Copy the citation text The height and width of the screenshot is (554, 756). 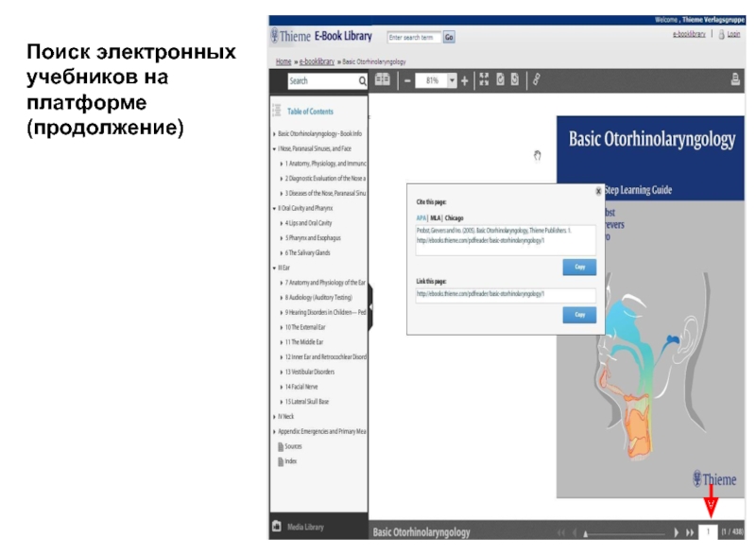point(579,268)
